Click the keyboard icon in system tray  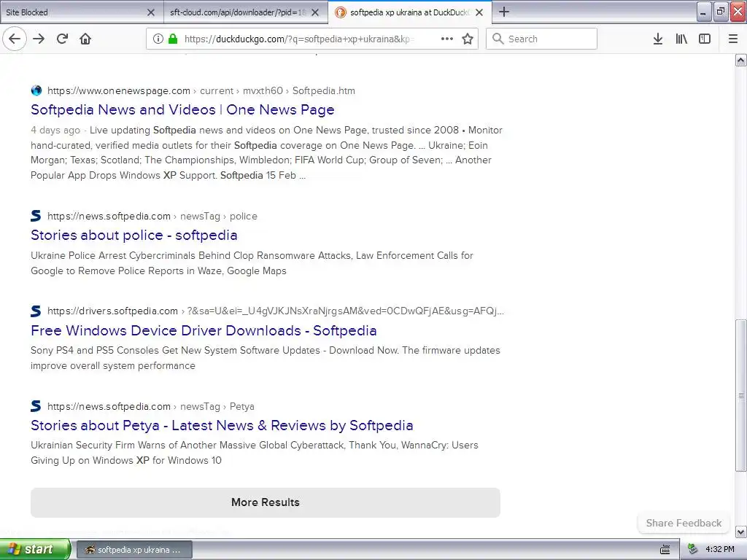coord(665,550)
